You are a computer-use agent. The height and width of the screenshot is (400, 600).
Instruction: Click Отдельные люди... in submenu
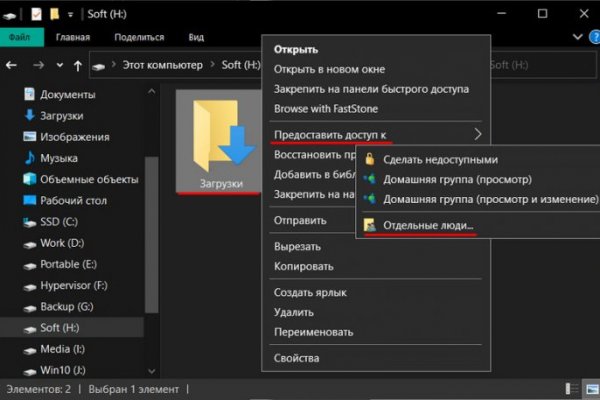click(429, 227)
